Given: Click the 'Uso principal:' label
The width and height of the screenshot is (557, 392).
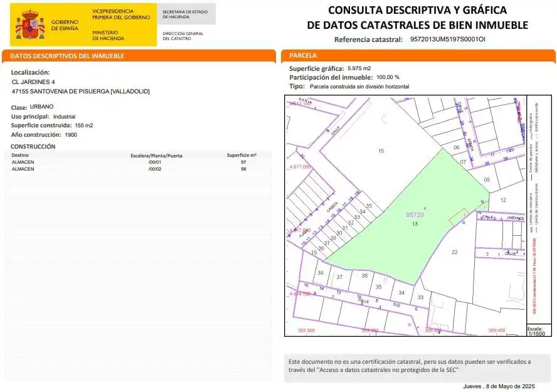Looking at the screenshot, I should pyautogui.click(x=30, y=117).
